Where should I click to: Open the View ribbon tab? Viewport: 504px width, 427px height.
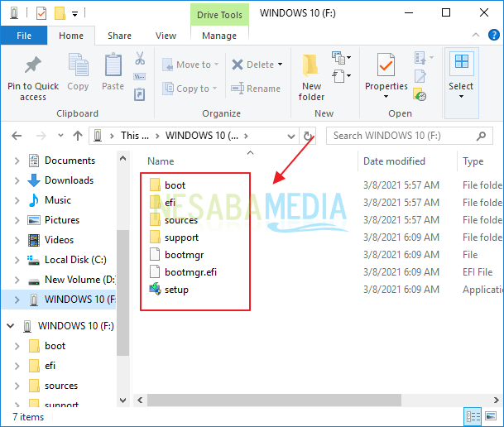point(166,36)
